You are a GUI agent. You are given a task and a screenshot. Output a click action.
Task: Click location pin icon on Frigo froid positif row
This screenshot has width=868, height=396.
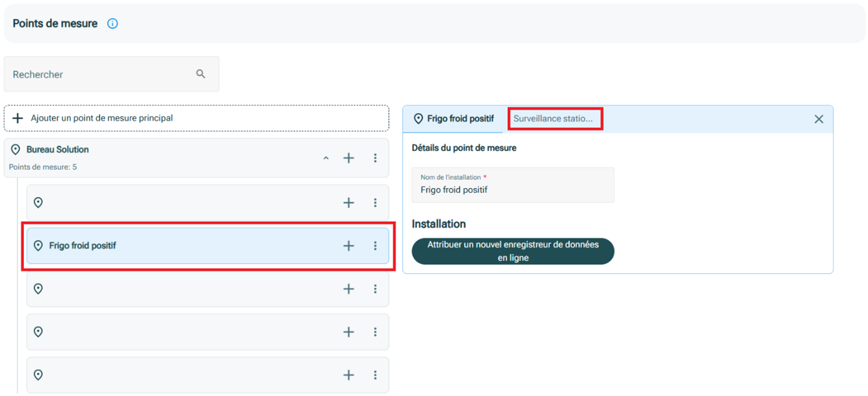pos(38,246)
